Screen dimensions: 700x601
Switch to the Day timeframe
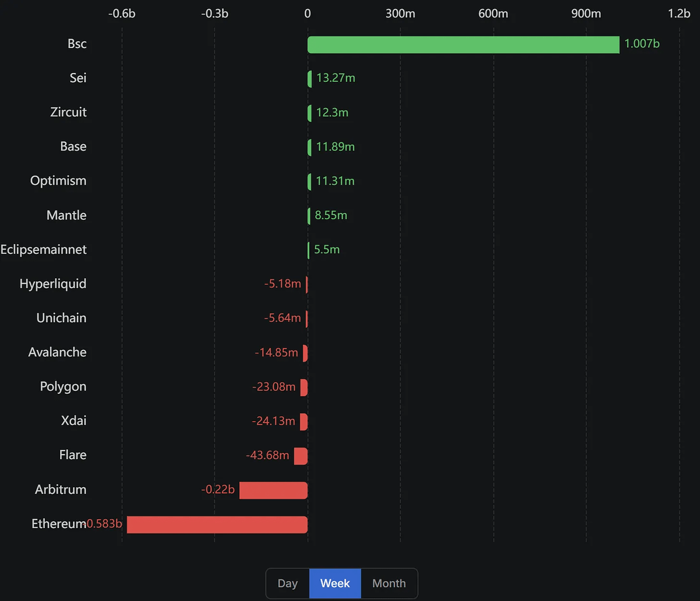(288, 583)
